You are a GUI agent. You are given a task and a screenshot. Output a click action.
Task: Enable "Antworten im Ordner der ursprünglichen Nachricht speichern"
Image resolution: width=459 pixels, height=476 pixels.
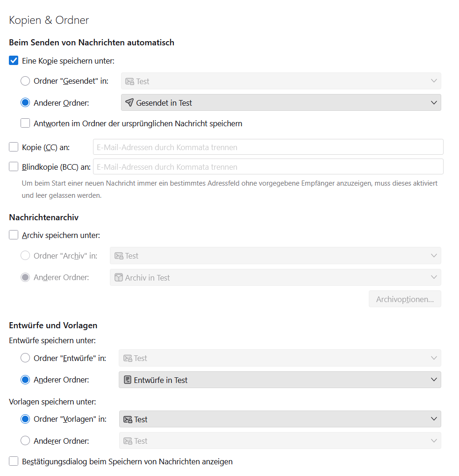(25, 123)
